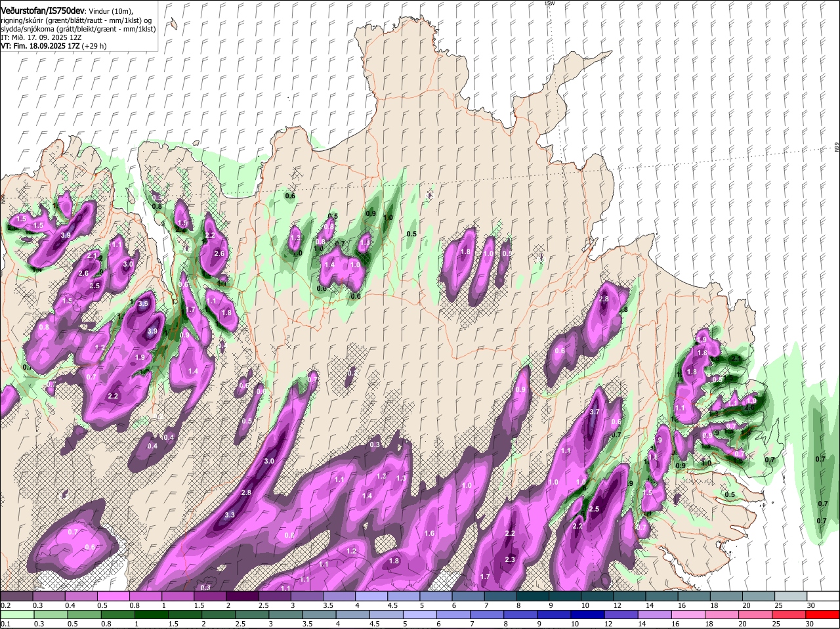Click the 2 green swatch in the rain legend
The height and width of the screenshot is (629, 840).
pos(218,615)
